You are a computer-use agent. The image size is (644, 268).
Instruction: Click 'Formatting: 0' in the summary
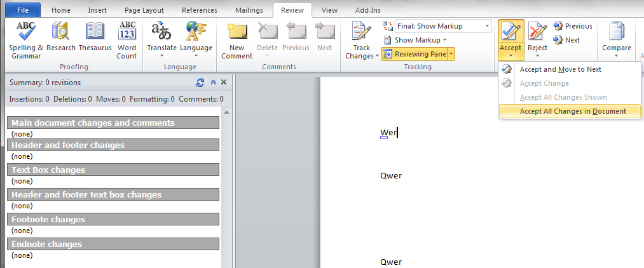click(x=152, y=99)
